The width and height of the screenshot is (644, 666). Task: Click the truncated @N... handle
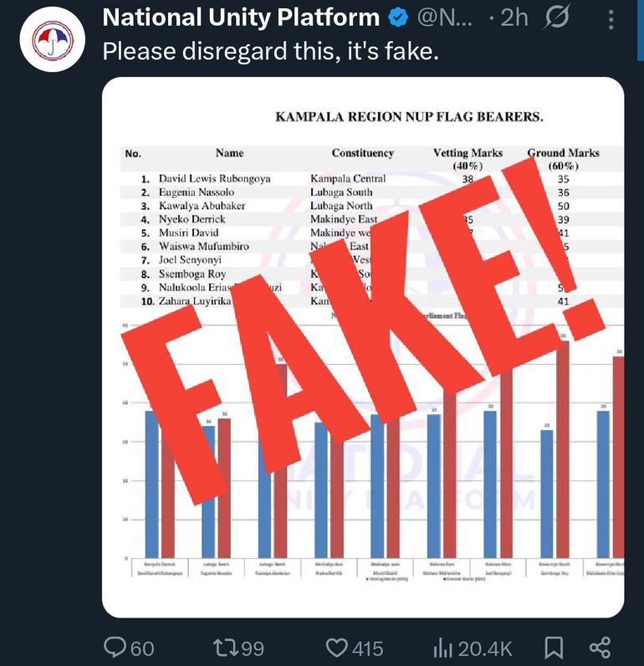(444, 17)
